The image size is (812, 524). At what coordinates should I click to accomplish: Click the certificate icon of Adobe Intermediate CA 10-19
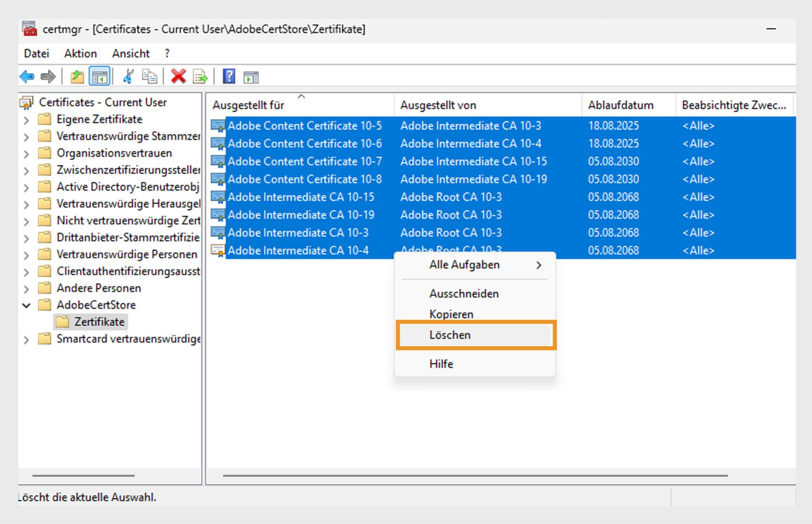(x=218, y=215)
